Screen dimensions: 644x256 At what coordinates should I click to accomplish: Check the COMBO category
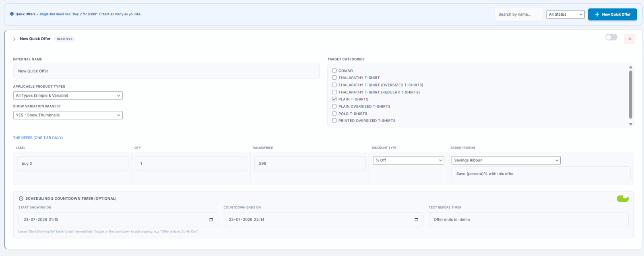point(334,70)
